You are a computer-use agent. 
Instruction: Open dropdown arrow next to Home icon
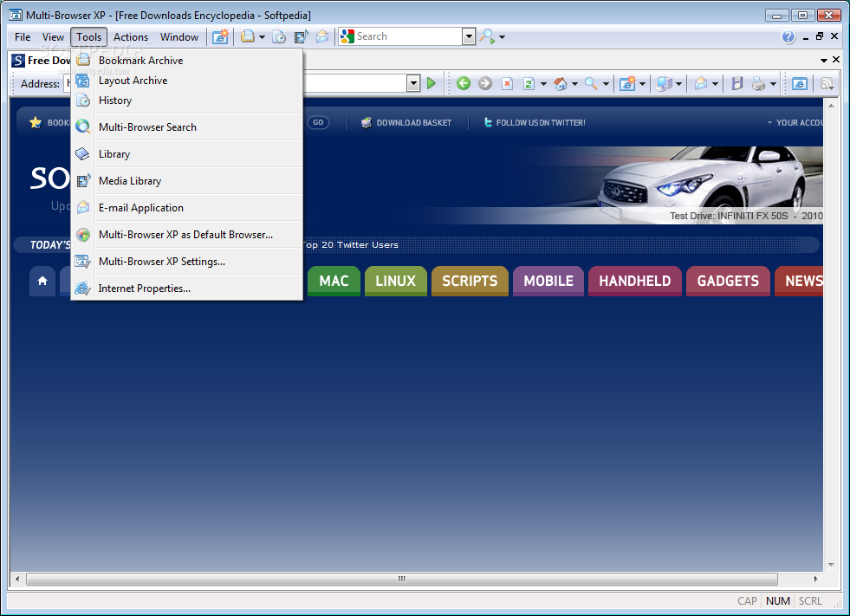(x=574, y=84)
